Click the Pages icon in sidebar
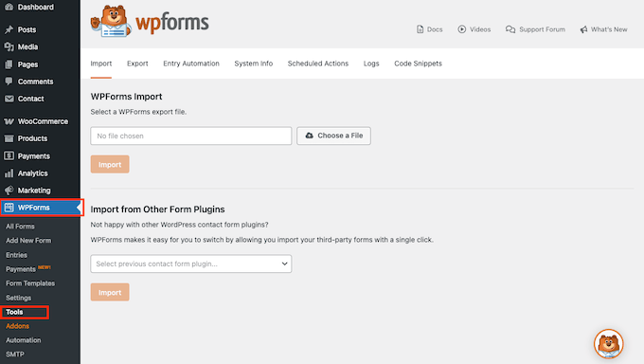This screenshot has height=364, width=644. tap(9, 64)
